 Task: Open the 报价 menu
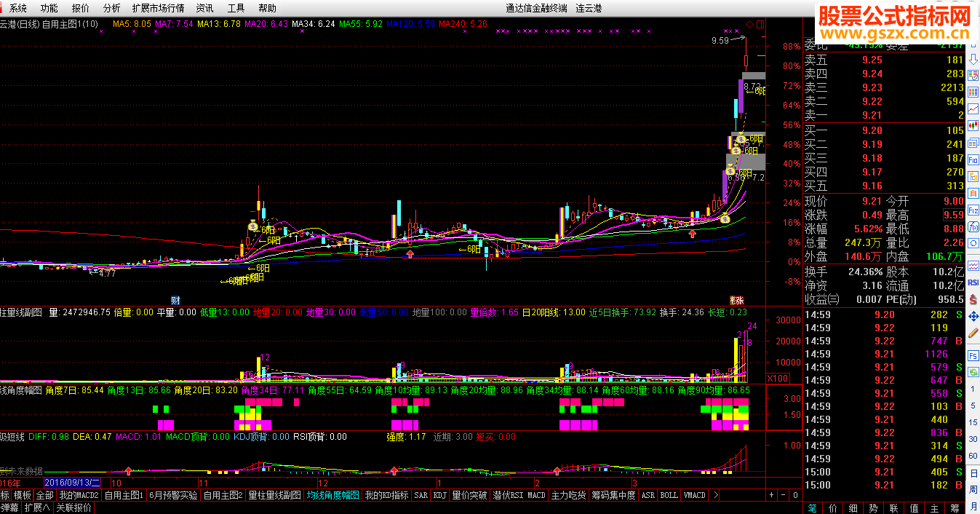[x=81, y=8]
